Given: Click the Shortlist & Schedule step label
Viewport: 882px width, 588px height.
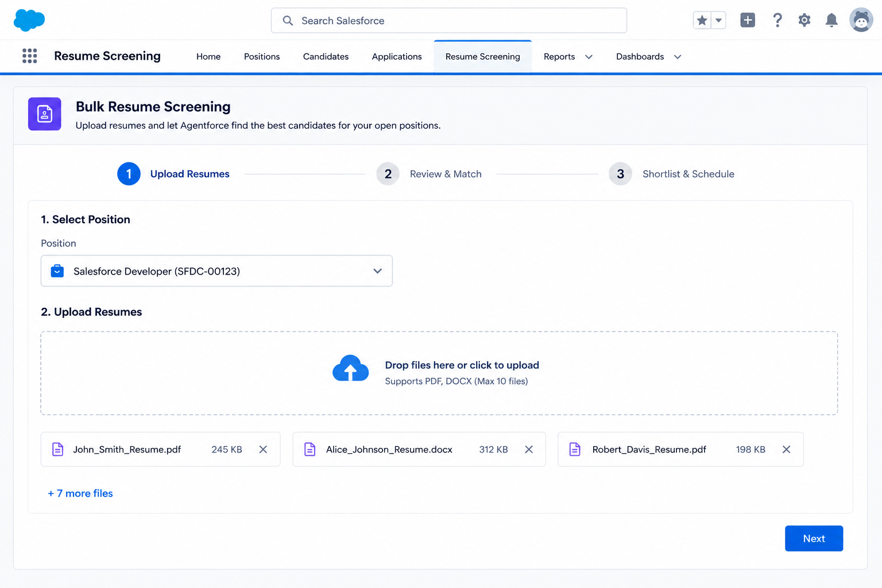Looking at the screenshot, I should (688, 174).
